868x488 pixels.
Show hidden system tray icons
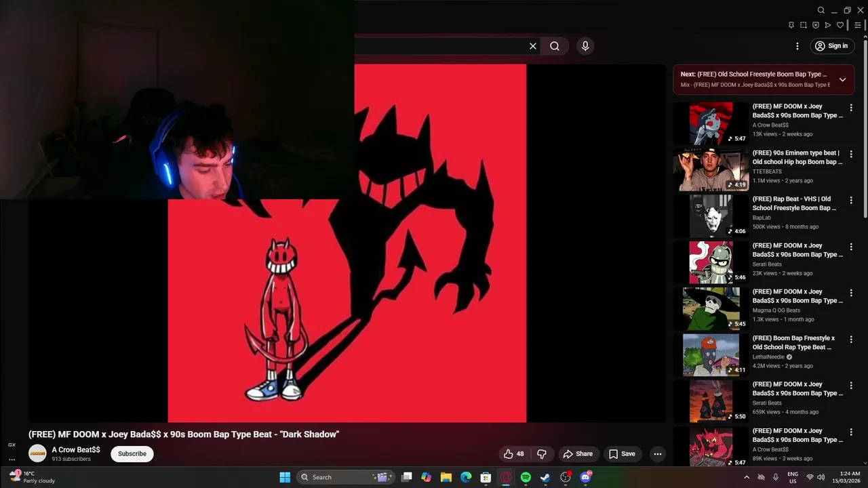tap(747, 477)
